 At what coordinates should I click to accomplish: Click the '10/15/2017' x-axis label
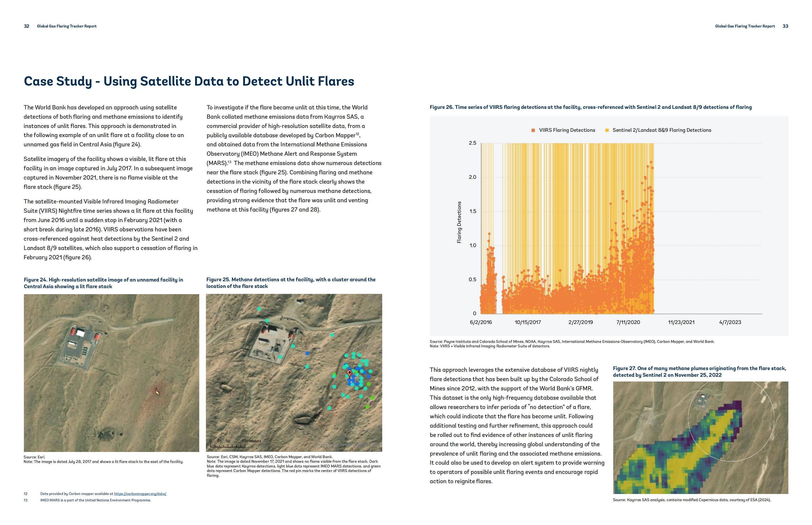pyautogui.click(x=527, y=322)
